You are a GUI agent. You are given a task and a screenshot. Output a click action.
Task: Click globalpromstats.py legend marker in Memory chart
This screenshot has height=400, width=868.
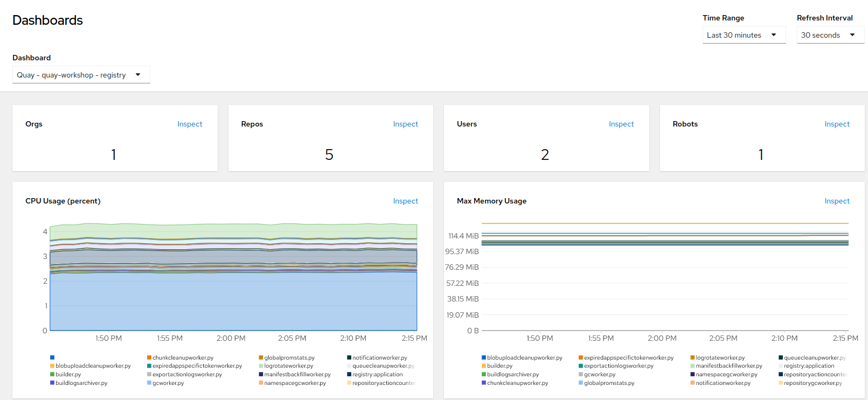point(581,383)
